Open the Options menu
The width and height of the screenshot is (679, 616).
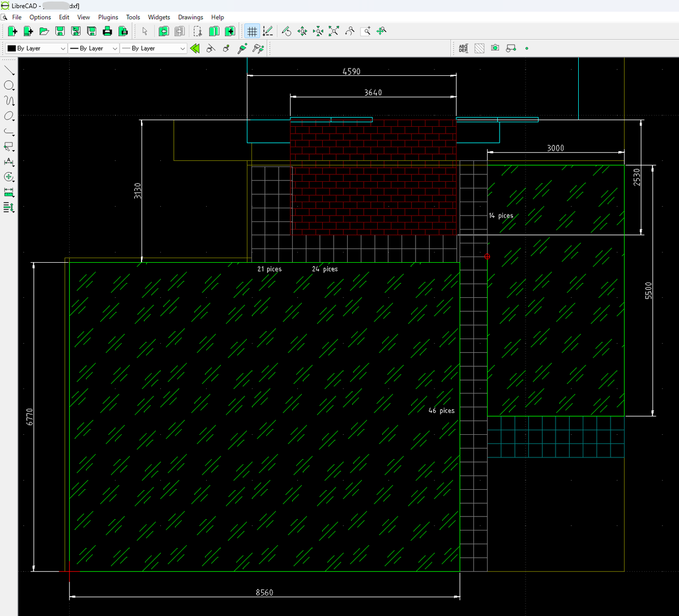pos(40,18)
